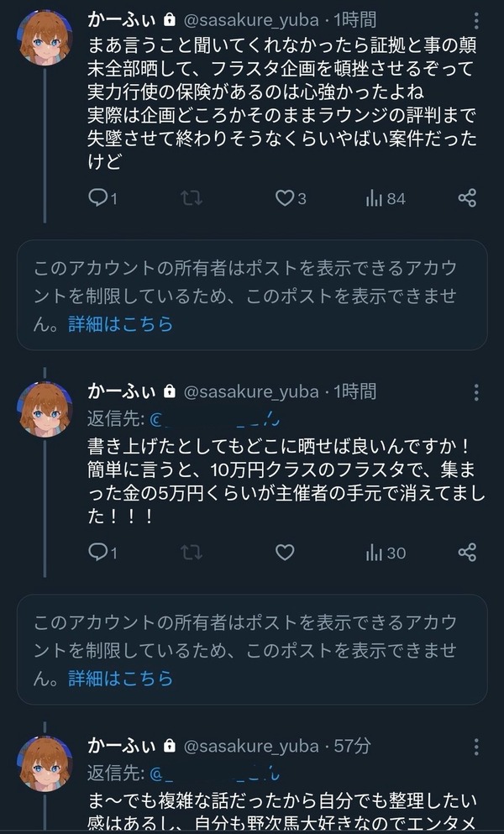Open @sasakure_yuba handle in first post
The width and height of the screenshot is (504, 834).
tap(251, 21)
